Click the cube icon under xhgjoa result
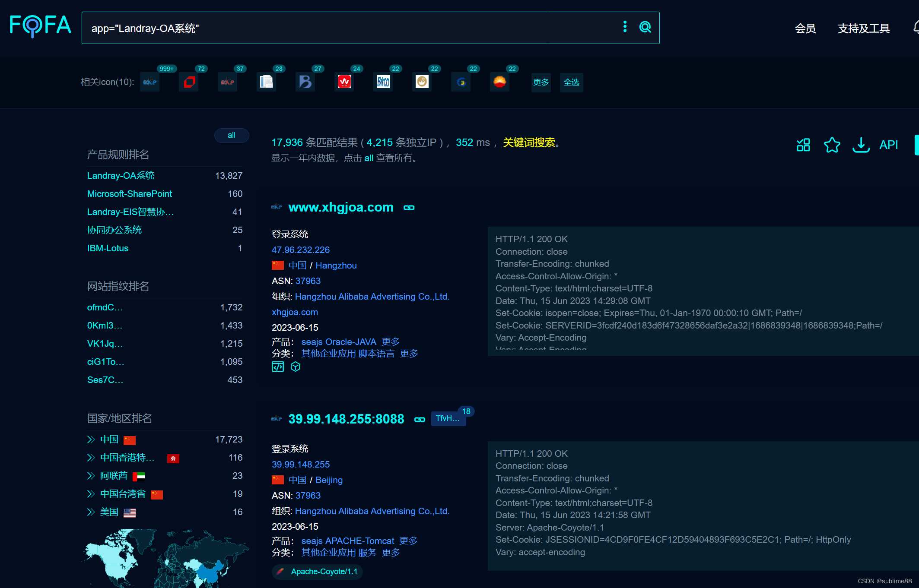This screenshot has width=919, height=588. pos(296,367)
